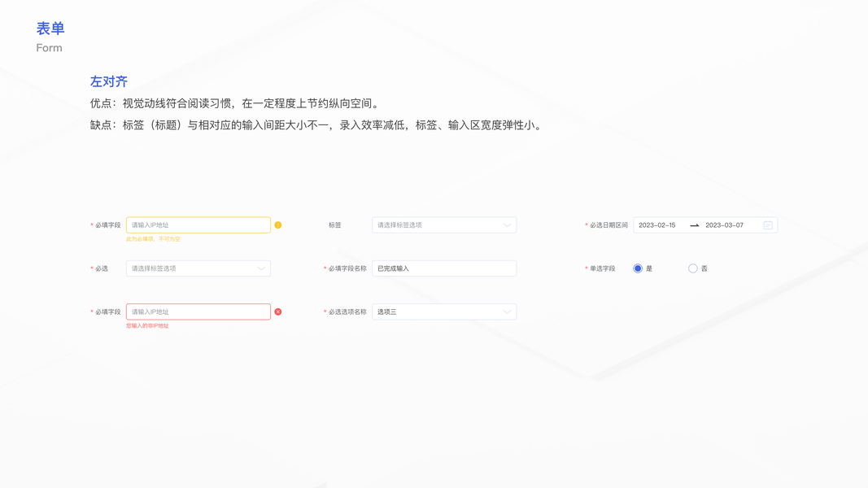Screen dimensions: 868x488
Task: Click the yellow 此为必填项 warning message
Action: point(153,239)
